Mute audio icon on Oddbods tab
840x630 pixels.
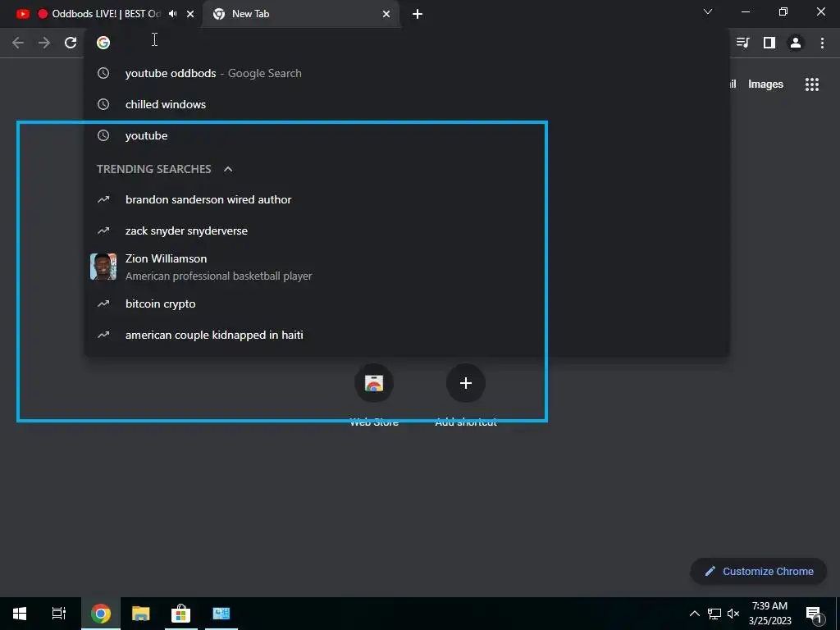click(x=172, y=14)
